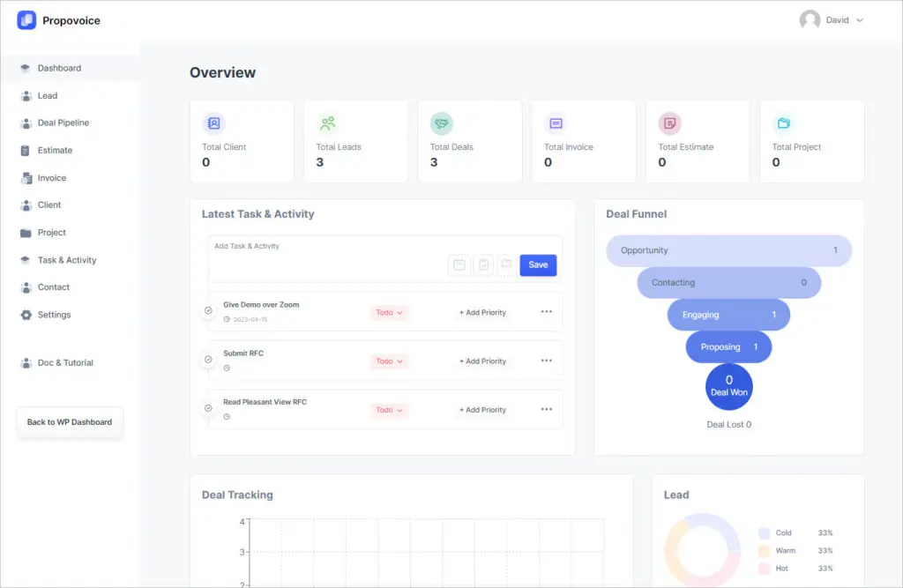Mark 'Give Demo over Zoom' task complete
This screenshot has width=903, height=588.
click(x=207, y=310)
